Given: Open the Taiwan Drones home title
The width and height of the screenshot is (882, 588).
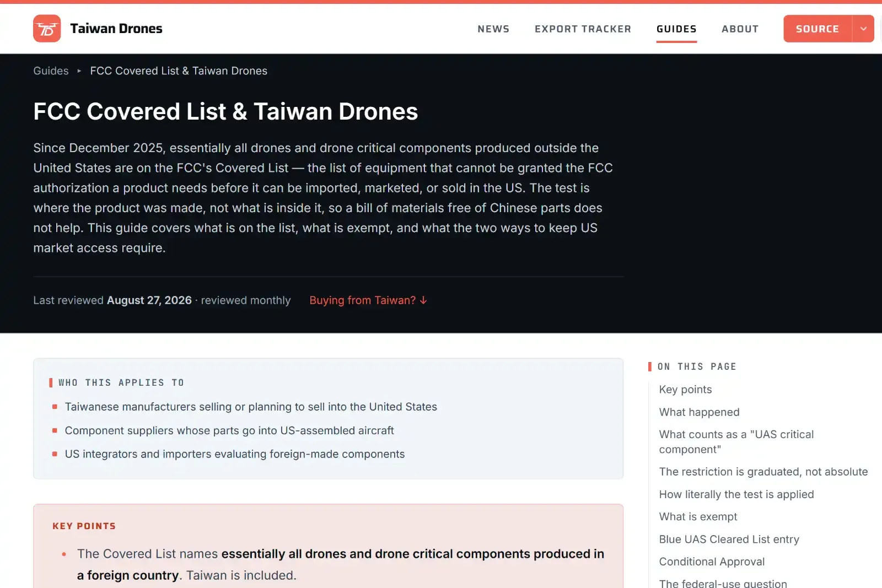Looking at the screenshot, I should pyautogui.click(x=116, y=29).
